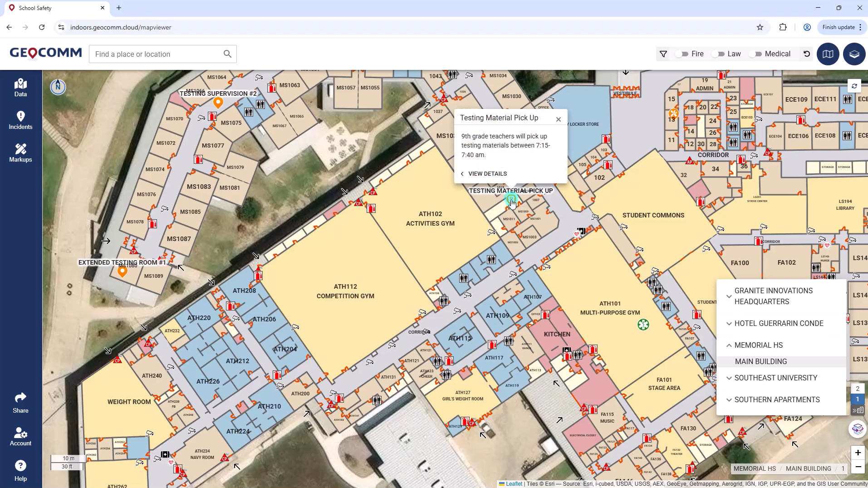The image size is (868, 488).
Task: Click the Weight Room label
Action: click(129, 402)
